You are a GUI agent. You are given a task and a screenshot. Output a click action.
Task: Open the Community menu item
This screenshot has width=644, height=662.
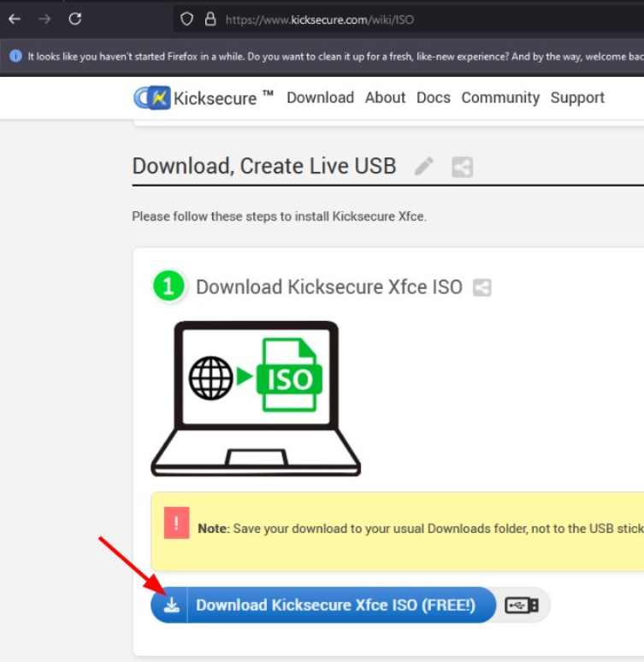[x=500, y=98]
